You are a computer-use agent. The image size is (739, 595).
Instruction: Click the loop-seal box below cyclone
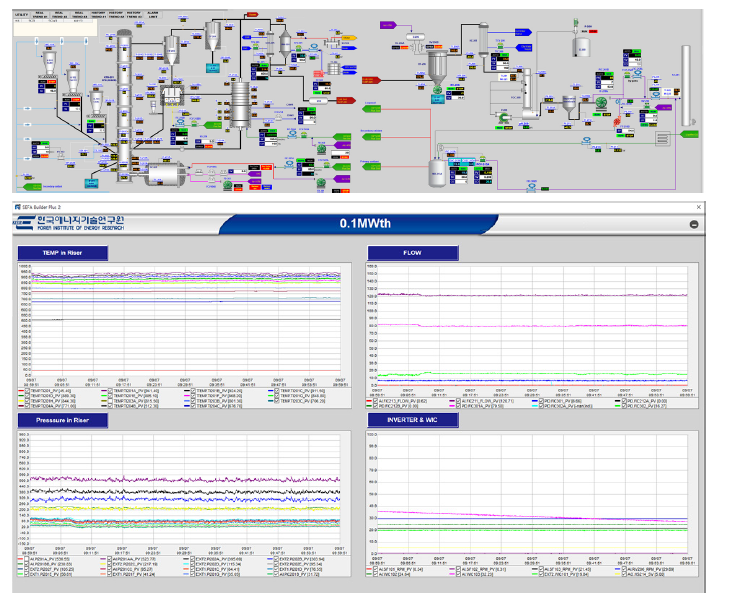point(172,96)
